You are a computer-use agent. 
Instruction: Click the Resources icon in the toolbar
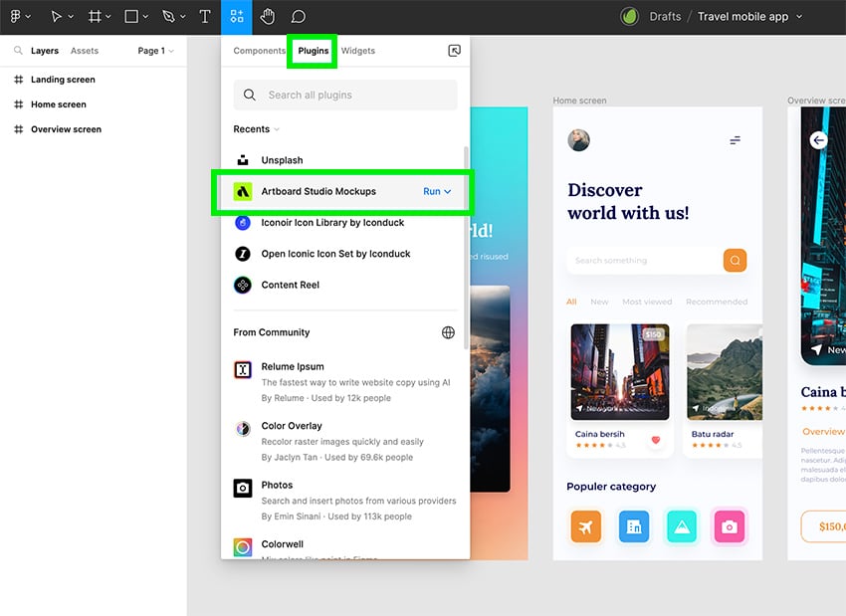[x=236, y=16]
